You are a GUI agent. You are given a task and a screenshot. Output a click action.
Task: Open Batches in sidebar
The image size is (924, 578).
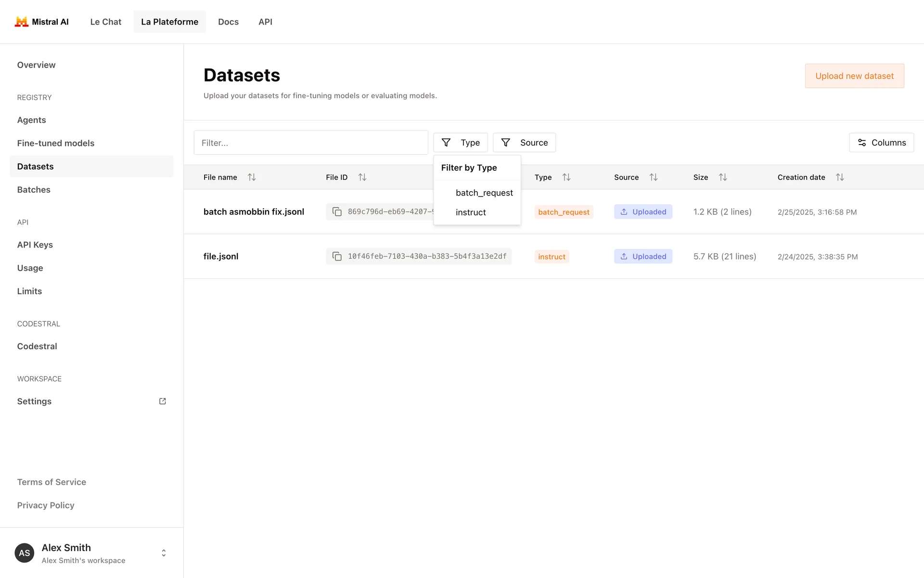tap(34, 190)
